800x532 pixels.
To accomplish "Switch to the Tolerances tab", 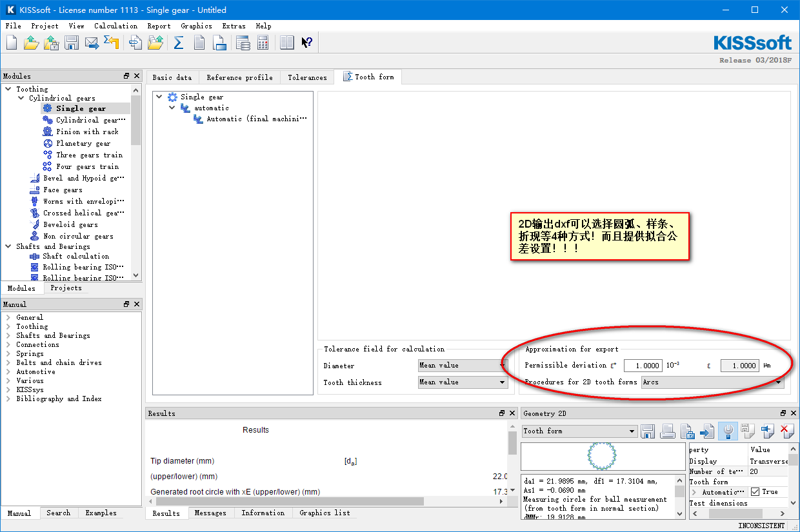I will [307, 77].
